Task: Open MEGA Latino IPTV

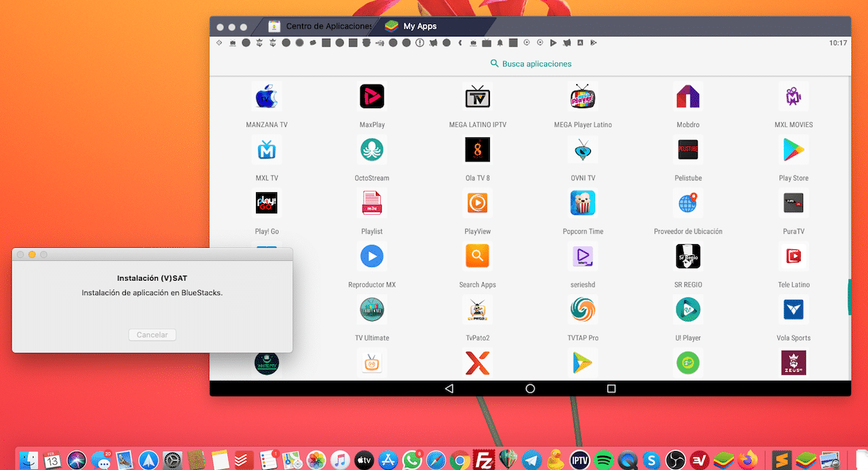Action: click(x=477, y=96)
